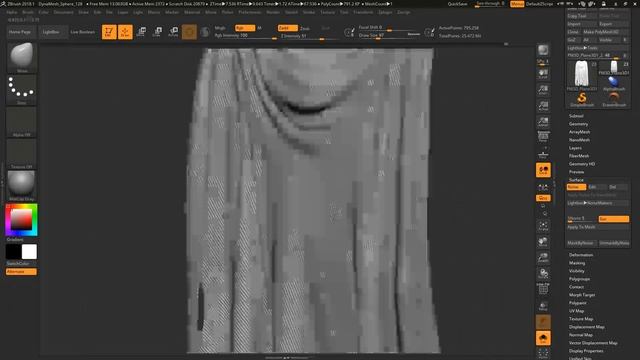Open the Dots stroke type selector
The height and width of the screenshot is (360, 640).
tap(21, 89)
